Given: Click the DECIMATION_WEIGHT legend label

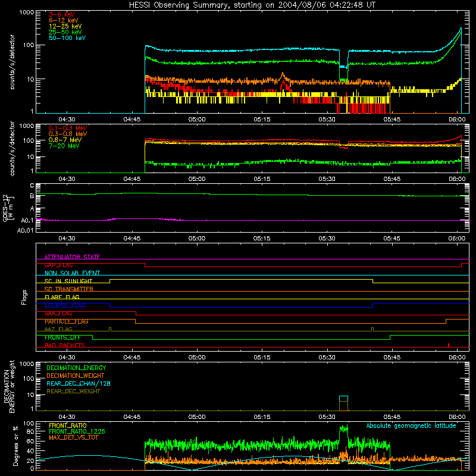Looking at the screenshot, I should 76,375.
